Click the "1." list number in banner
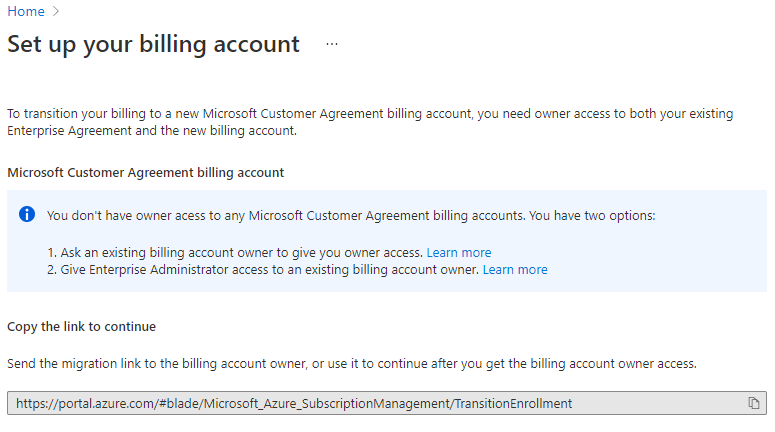 point(53,253)
